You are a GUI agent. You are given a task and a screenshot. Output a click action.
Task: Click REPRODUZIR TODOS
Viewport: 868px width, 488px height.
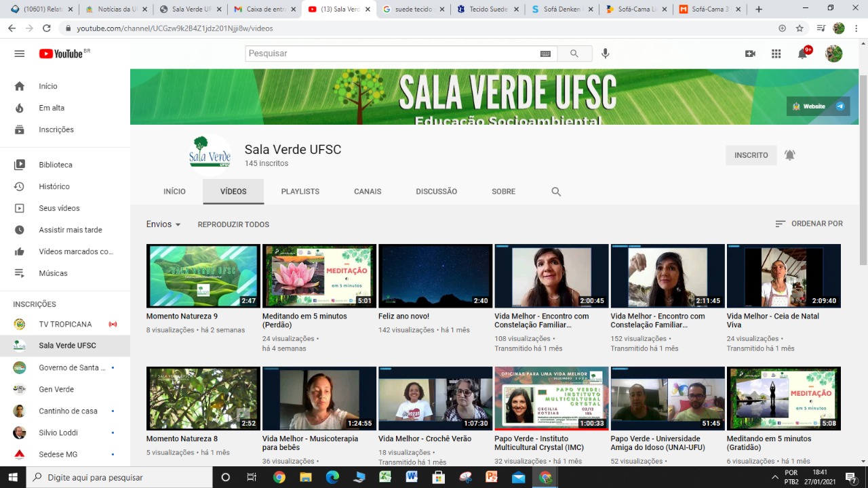pos(233,224)
